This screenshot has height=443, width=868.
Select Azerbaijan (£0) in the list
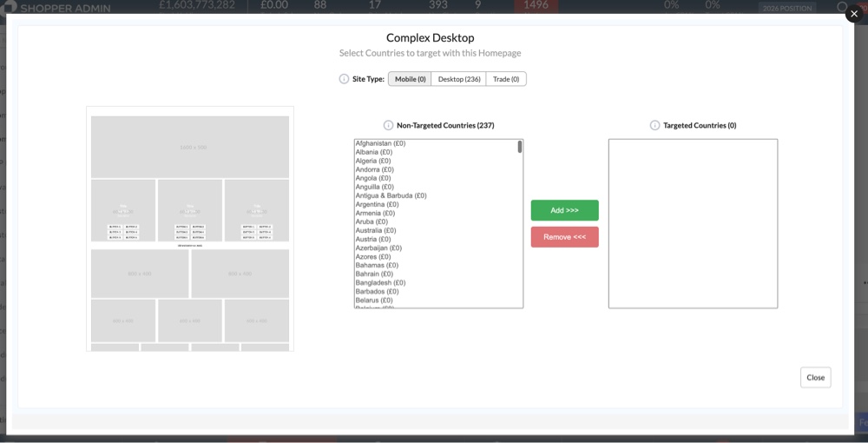[x=378, y=248]
